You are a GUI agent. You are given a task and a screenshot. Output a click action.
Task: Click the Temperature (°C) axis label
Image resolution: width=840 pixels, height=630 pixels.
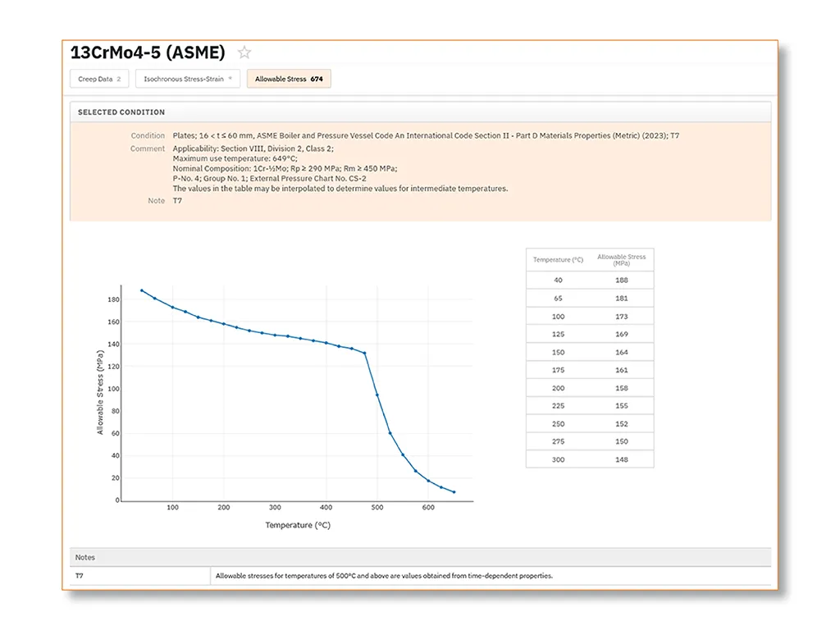point(297,524)
